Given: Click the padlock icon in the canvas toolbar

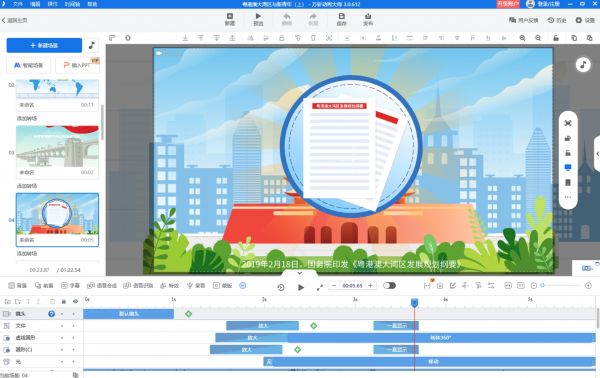Looking at the screenshot, I should point(556,38).
